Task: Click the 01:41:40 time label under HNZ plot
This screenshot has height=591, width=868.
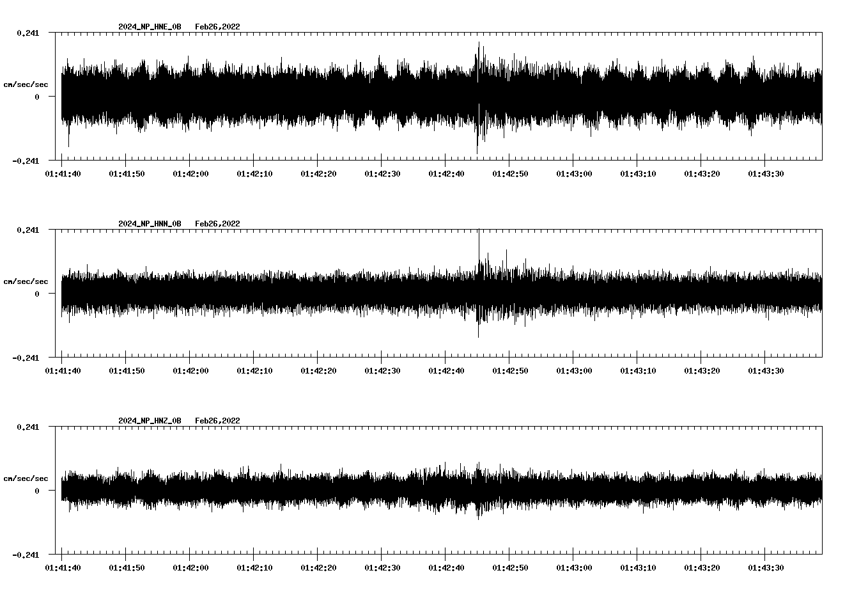Action: (x=63, y=568)
